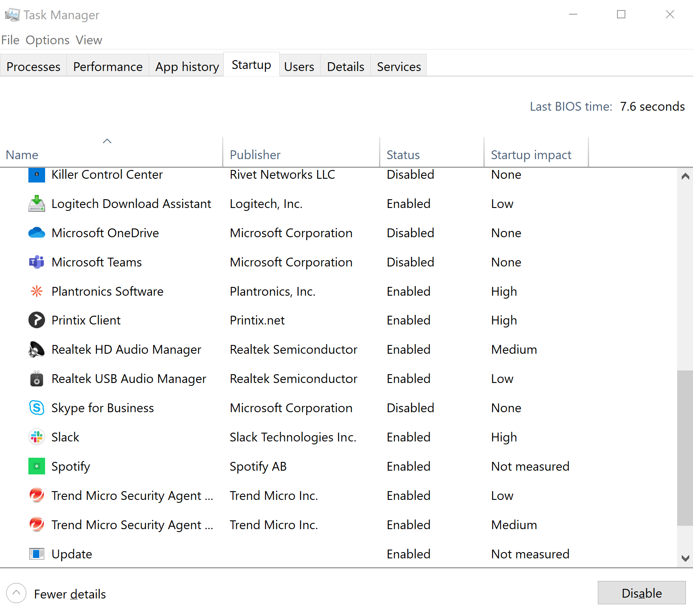Viewport: 693px width, 616px height.
Task: Click Disabled status of Microsoft Teams
Action: pos(410,262)
